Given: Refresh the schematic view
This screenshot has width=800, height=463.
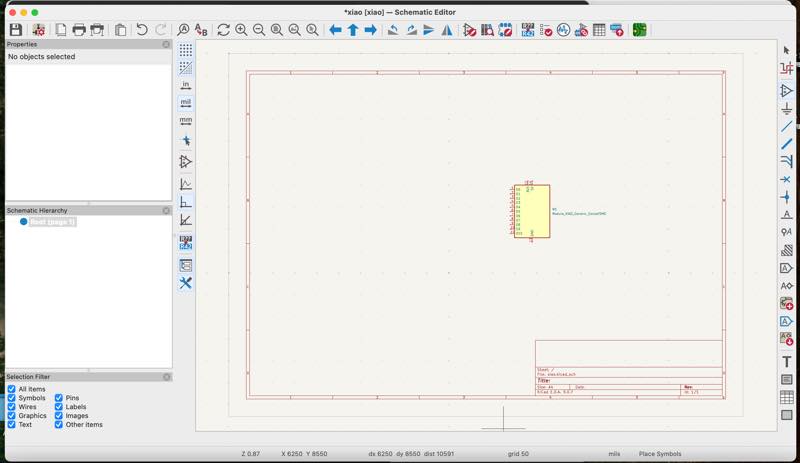Looking at the screenshot, I should (x=223, y=30).
